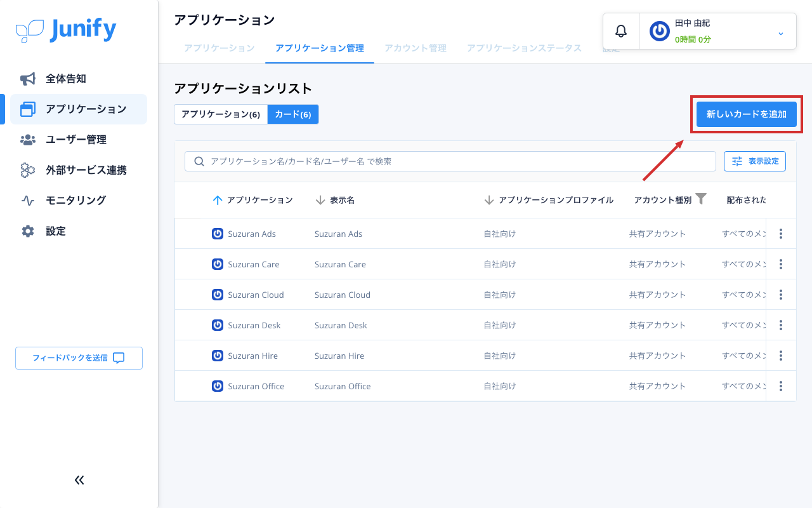Click the Junify logo
812x508 pixels.
point(66,30)
